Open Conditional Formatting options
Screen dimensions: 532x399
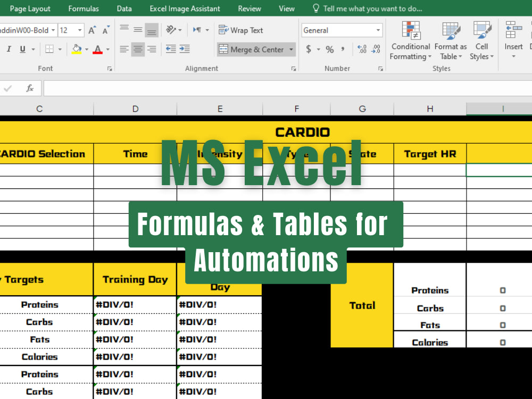click(410, 40)
